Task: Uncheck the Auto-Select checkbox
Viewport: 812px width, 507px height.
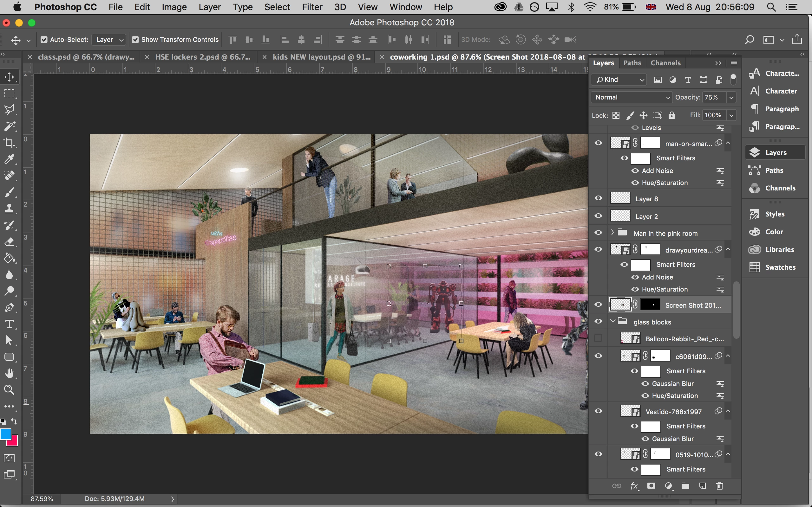Action: (x=44, y=40)
